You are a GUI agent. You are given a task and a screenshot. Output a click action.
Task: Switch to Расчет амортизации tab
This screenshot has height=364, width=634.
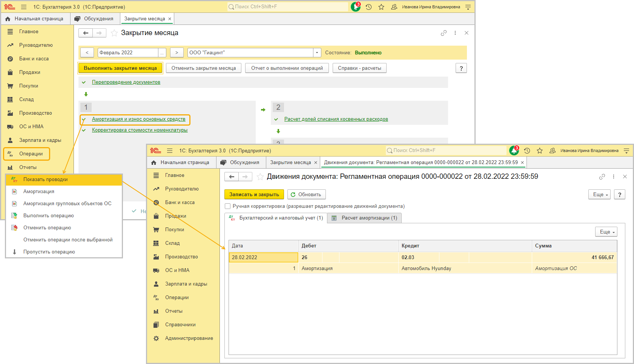click(x=365, y=218)
